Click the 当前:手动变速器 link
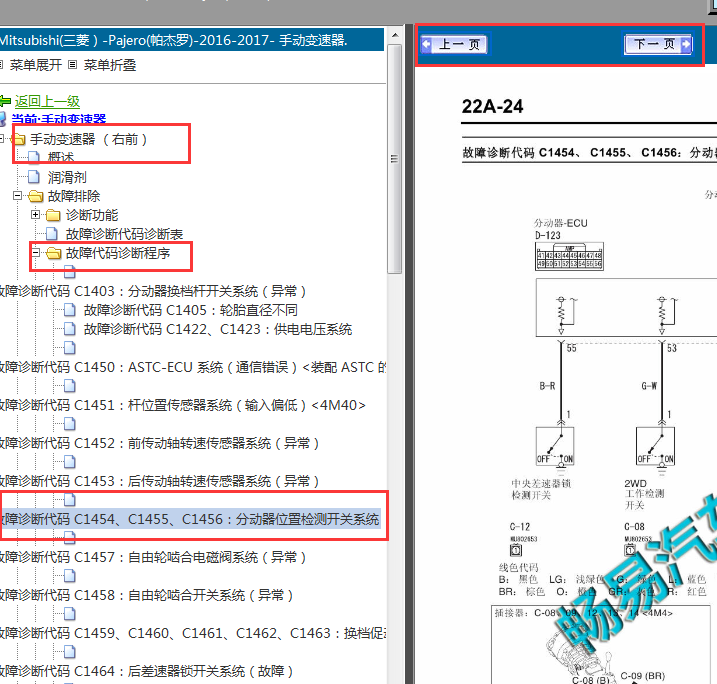Image resolution: width=717 pixels, height=684 pixels. pos(59,119)
